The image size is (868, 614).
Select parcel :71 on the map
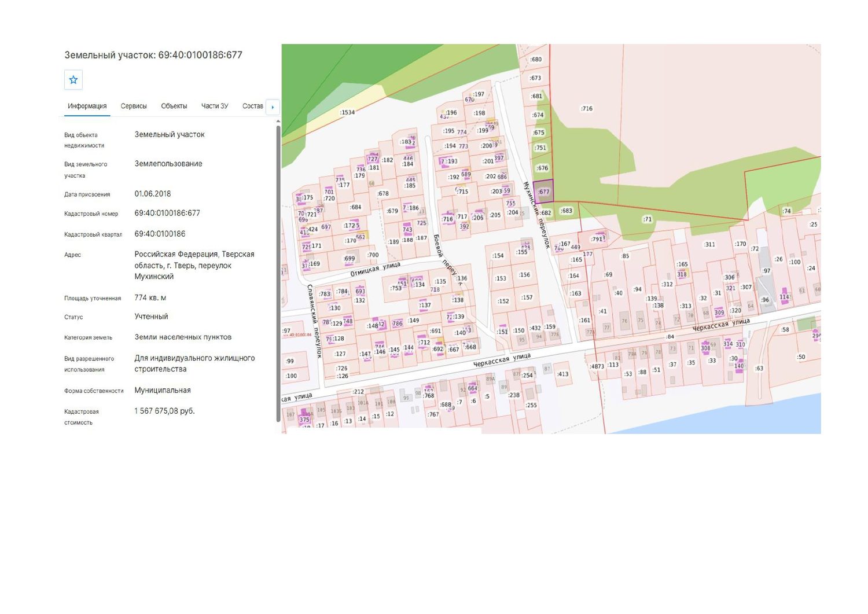pyautogui.click(x=647, y=219)
